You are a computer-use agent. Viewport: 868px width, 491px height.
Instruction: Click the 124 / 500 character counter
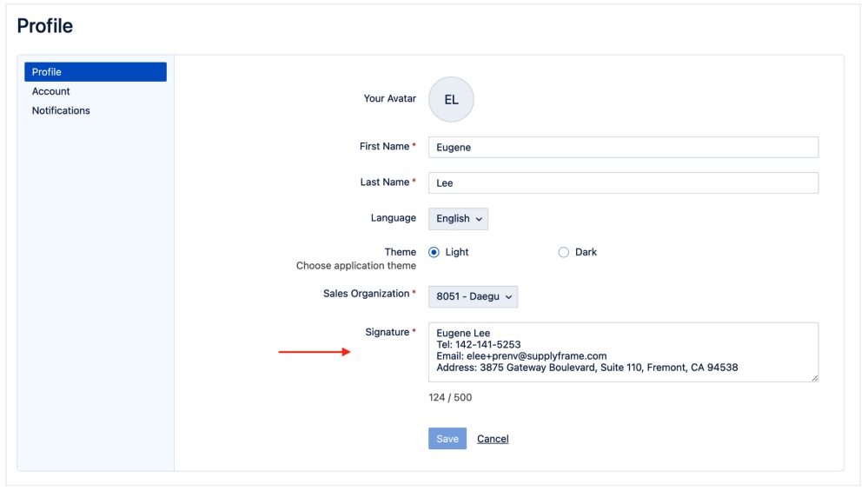click(450, 397)
